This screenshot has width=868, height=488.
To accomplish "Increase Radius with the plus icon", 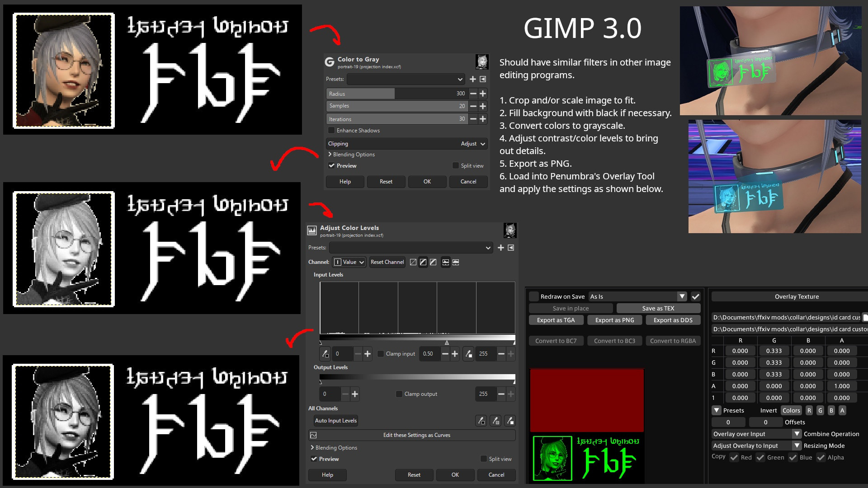I will [483, 94].
